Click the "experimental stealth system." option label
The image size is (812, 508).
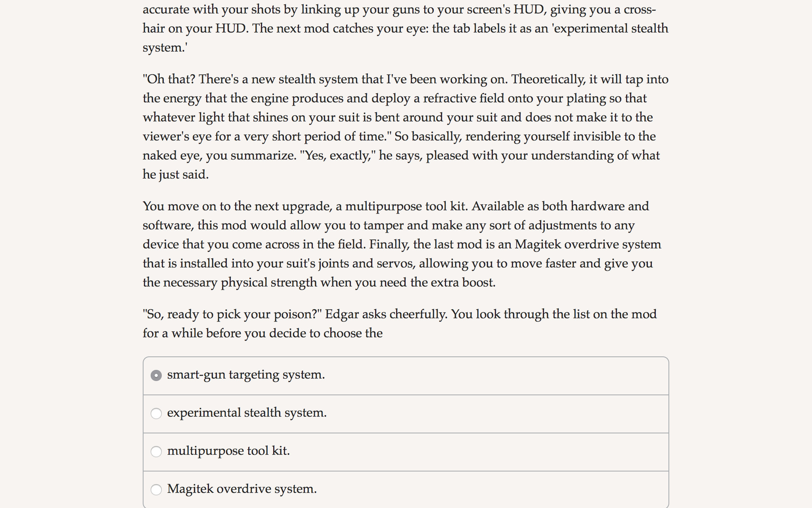[x=247, y=413]
